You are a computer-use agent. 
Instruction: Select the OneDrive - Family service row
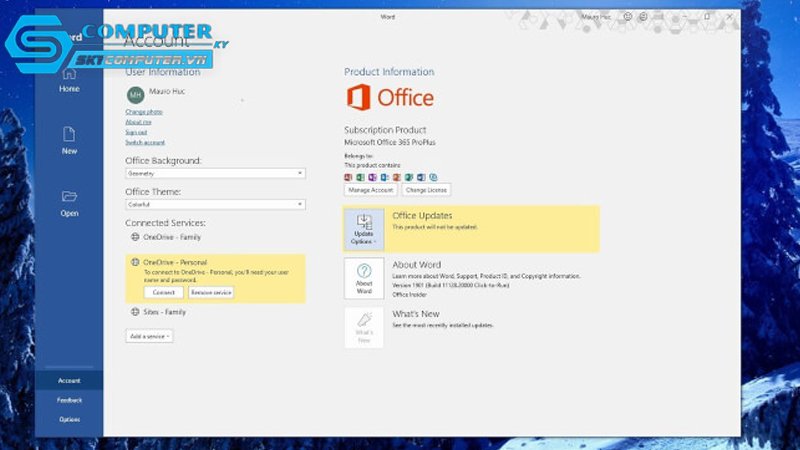(166, 237)
